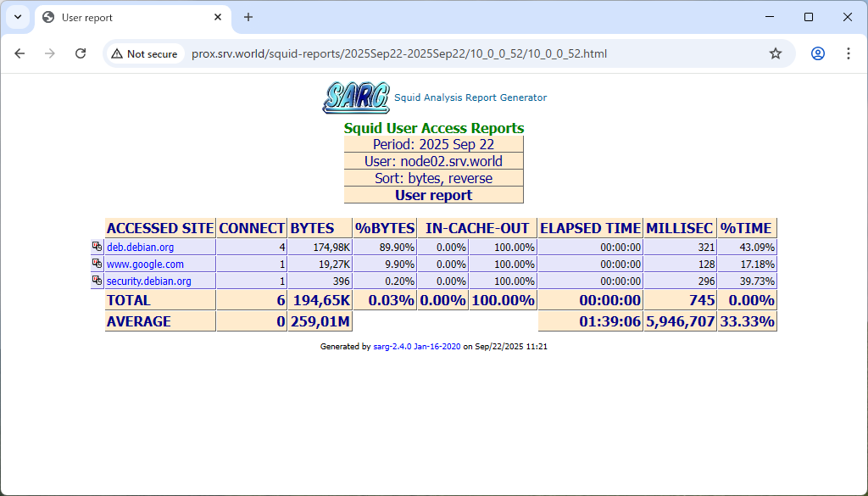
Task: Click the SARG logo image
Action: 356,98
